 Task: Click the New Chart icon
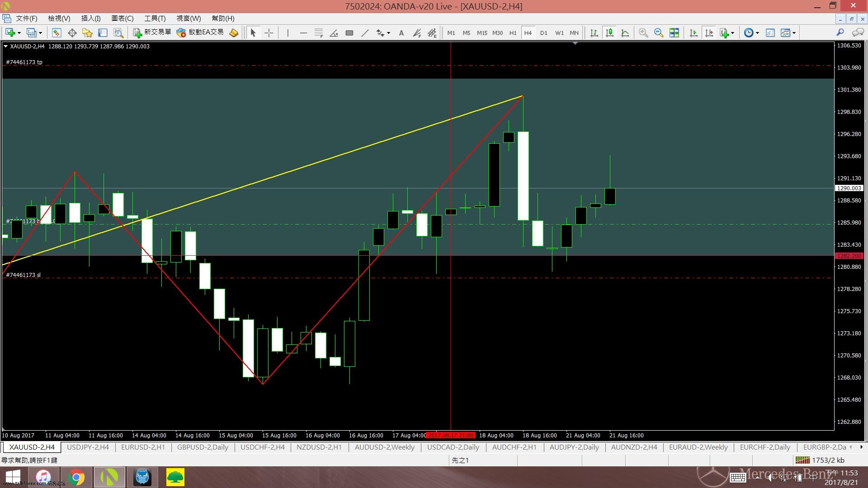pyautogui.click(x=10, y=33)
